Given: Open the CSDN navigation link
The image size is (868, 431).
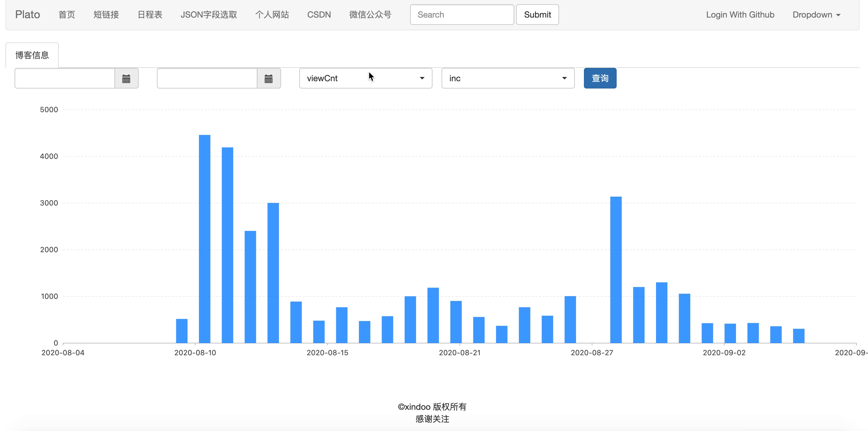Looking at the screenshot, I should 319,15.
